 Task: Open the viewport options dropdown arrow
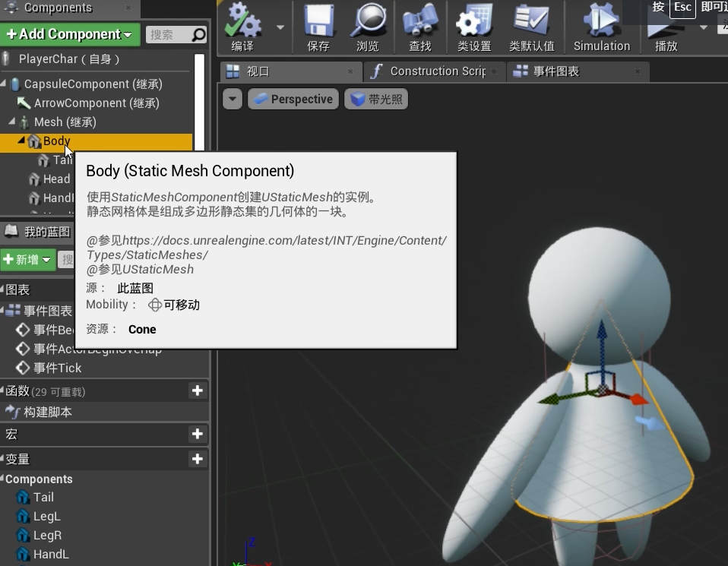coord(233,100)
